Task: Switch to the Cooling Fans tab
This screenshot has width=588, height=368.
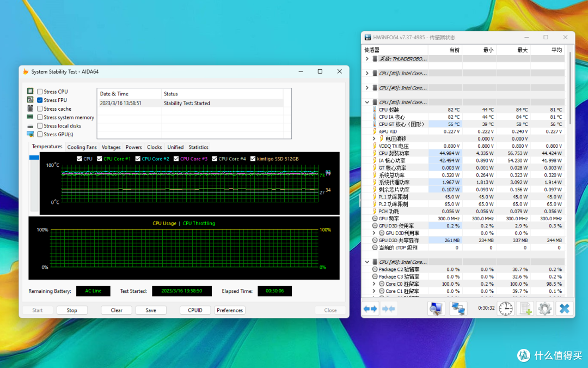Action: click(x=82, y=147)
